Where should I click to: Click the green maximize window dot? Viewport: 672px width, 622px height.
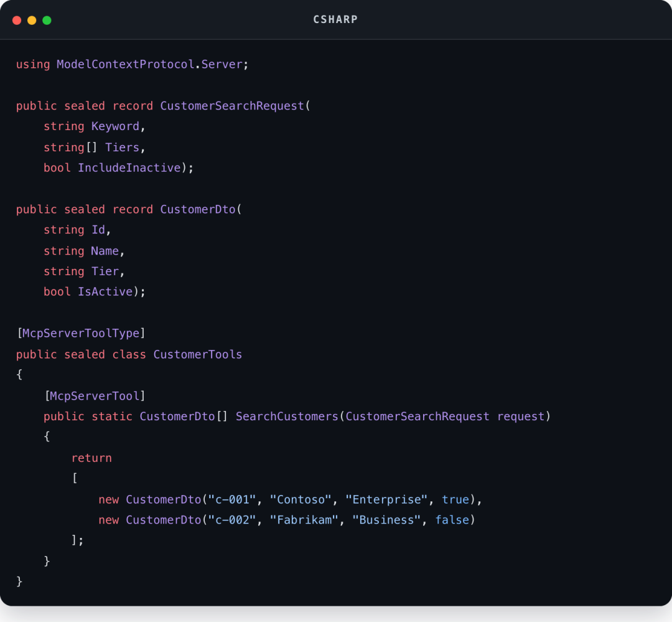click(x=47, y=20)
